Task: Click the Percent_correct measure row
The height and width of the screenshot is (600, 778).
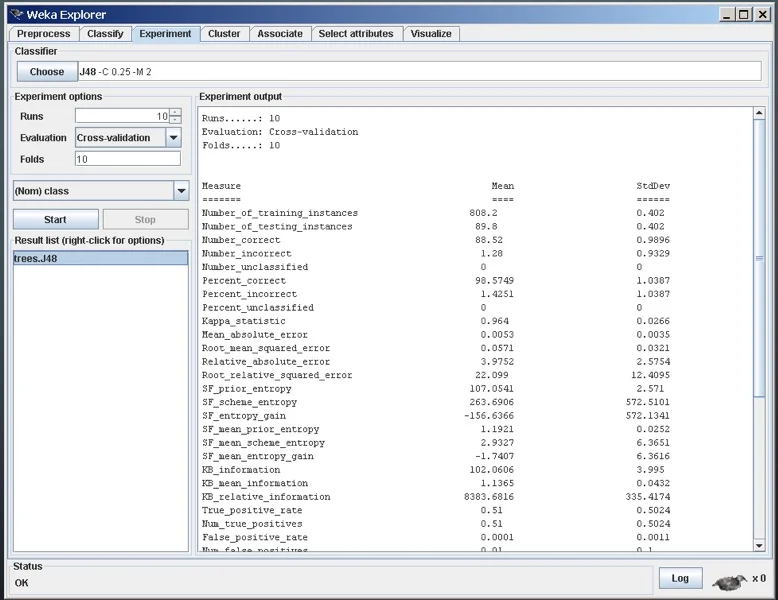Action: 436,280
